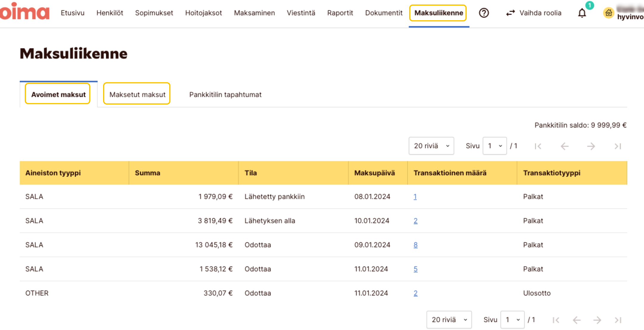Click top previous page arrow
Screen dimensions: 644x330
pos(564,146)
